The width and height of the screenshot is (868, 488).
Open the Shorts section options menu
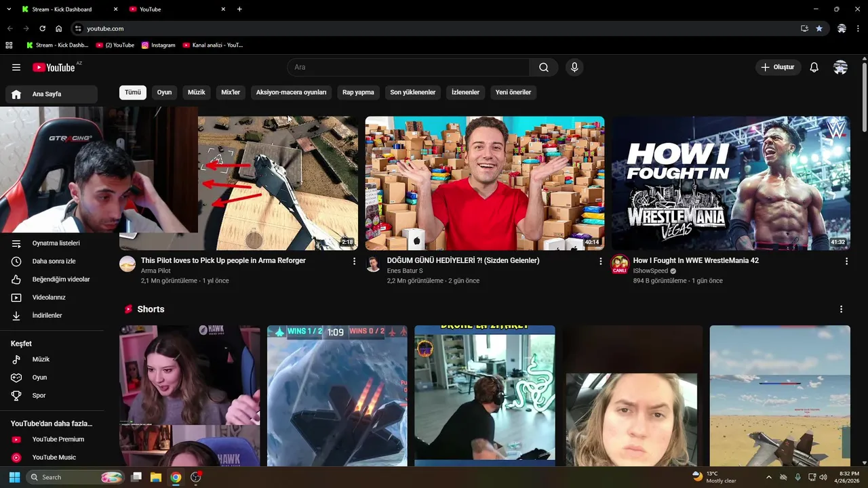point(841,309)
